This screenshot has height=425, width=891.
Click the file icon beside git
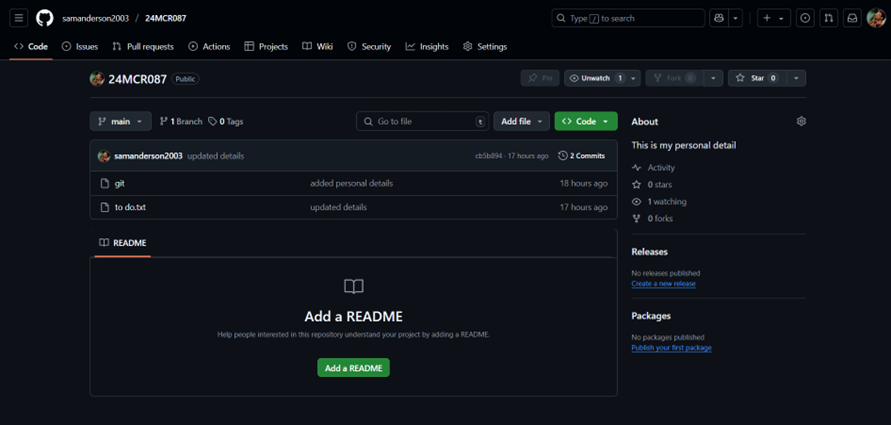(104, 184)
